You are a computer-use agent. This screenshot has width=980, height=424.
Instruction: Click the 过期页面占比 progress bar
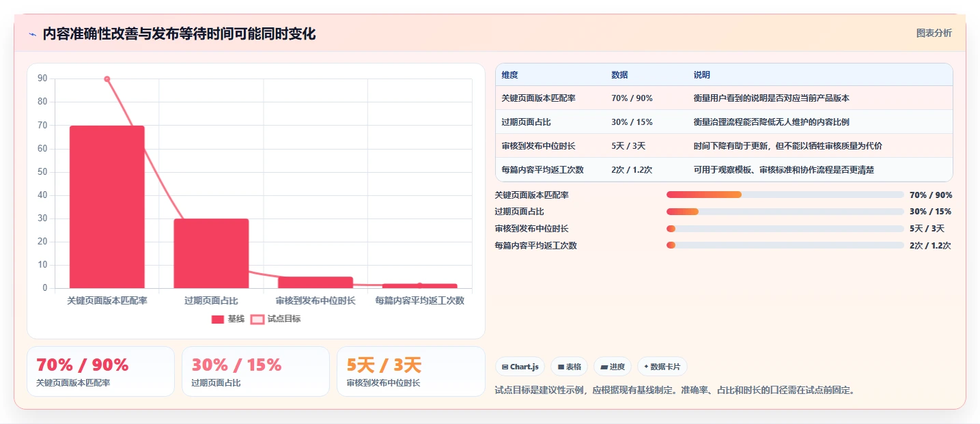pyautogui.click(x=785, y=212)
